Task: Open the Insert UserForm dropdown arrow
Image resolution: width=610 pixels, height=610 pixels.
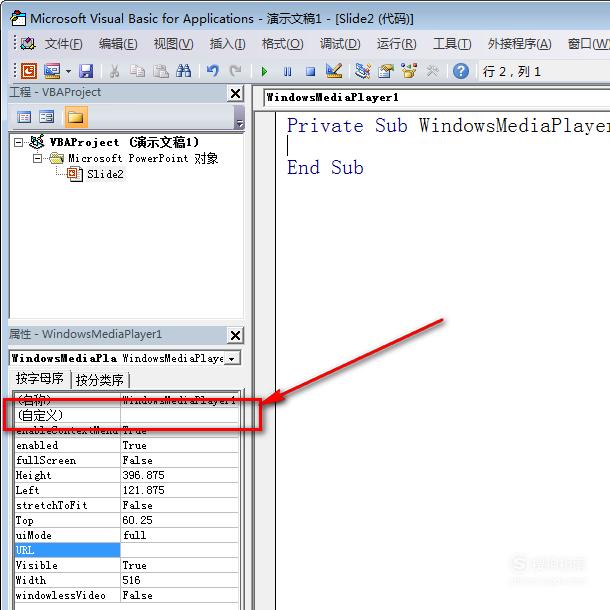Action: tap(68, 72)
